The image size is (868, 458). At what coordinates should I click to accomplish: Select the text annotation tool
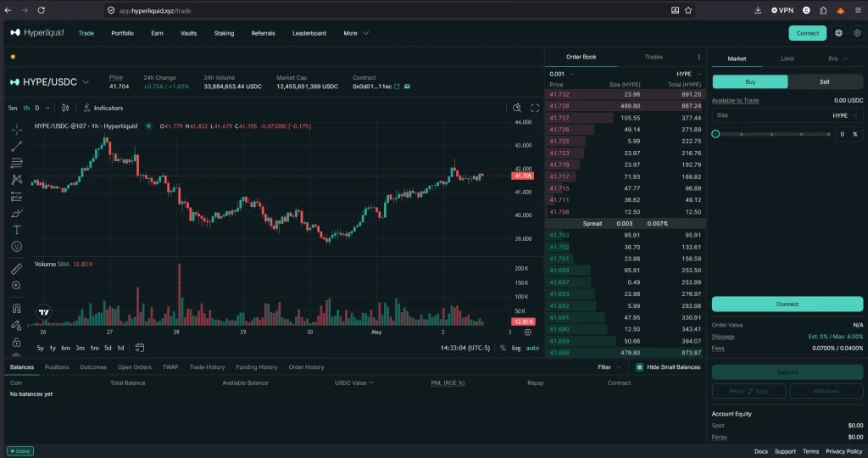click(x=17, y=230)
